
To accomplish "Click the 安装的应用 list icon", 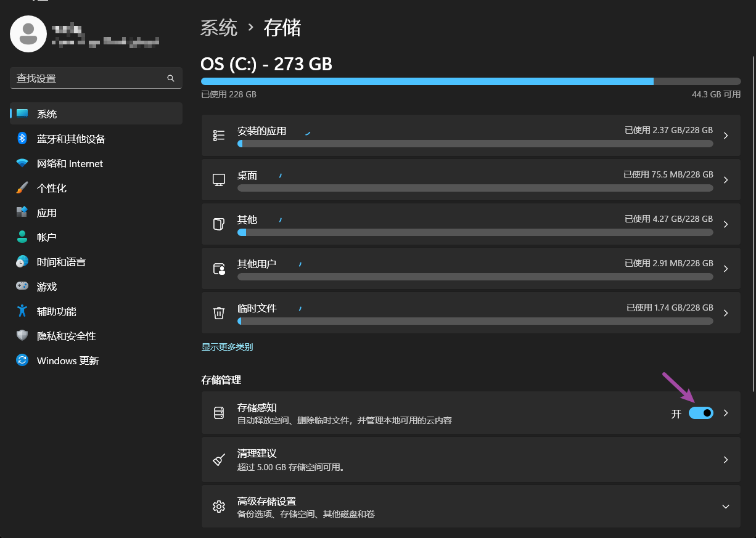I will pos(219,136).
